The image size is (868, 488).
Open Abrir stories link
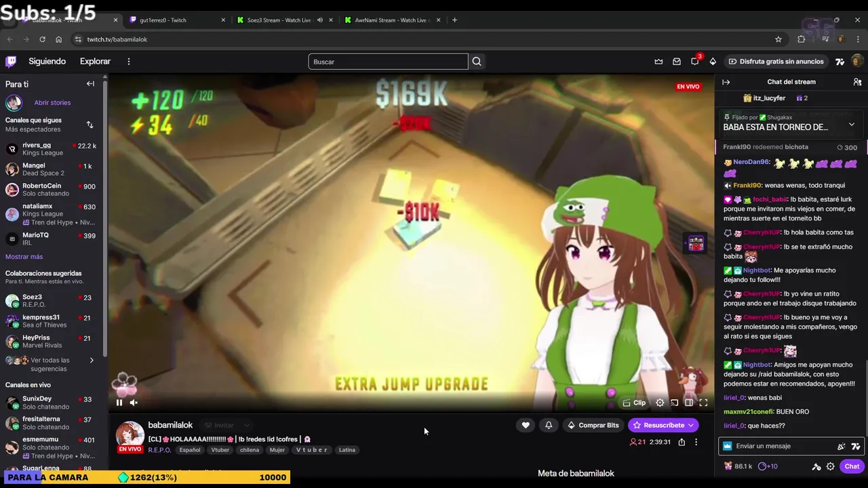[x=52, y=102]
